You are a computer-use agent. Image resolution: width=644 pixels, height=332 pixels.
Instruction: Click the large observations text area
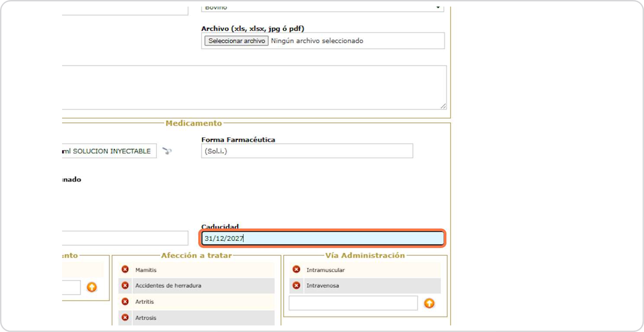click(x=254, y=87)
